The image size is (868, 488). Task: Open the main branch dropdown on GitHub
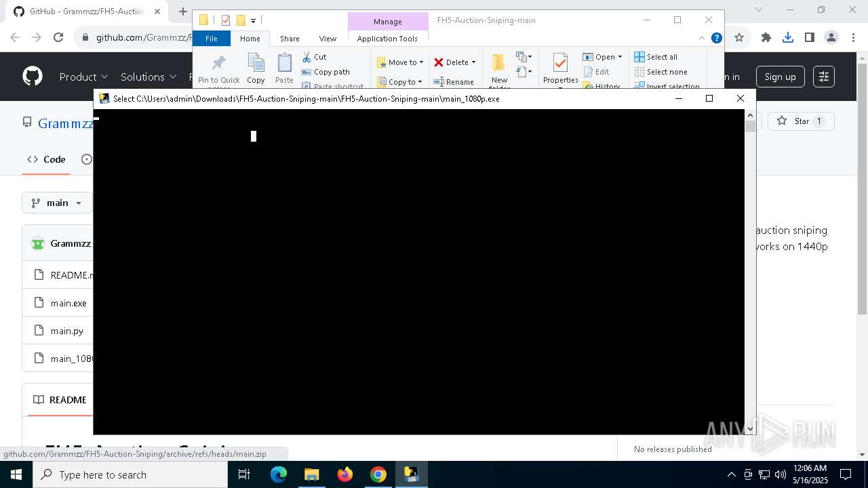[57, 203]
